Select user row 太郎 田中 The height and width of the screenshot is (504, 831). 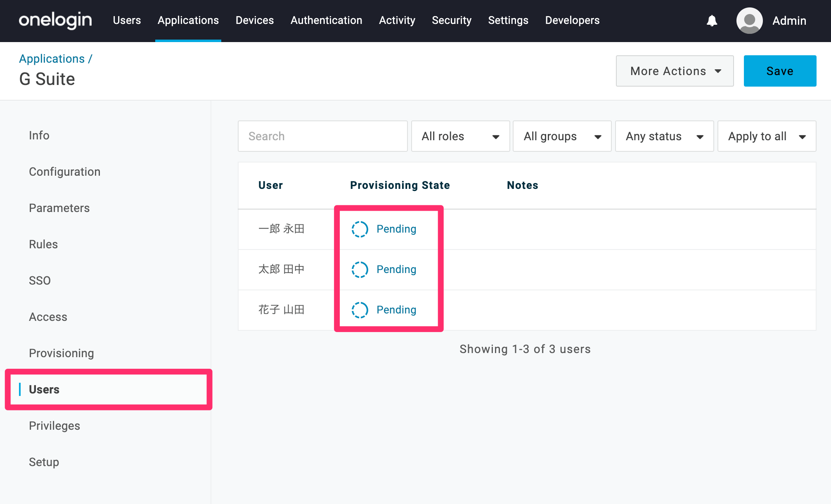click(527, 270)
